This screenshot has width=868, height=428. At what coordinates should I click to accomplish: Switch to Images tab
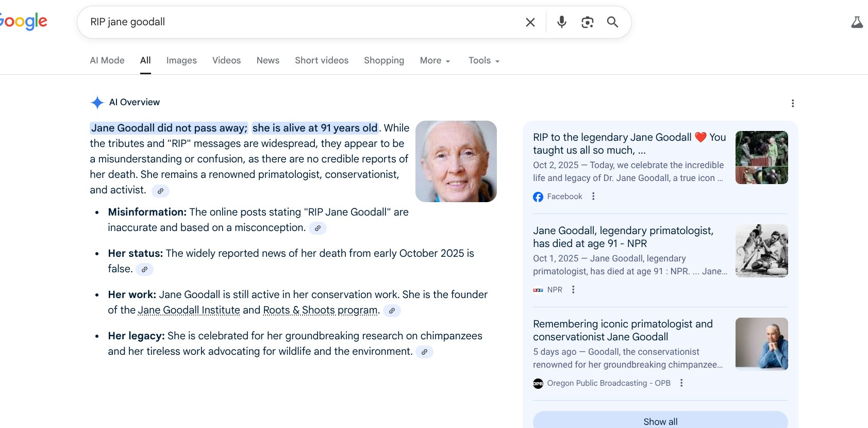pyautogui.click(x=181, y=60)
